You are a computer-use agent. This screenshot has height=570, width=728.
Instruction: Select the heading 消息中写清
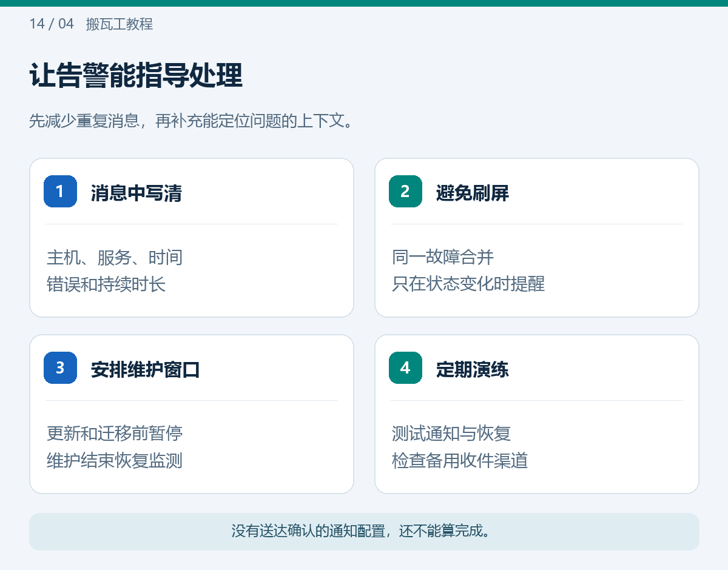pyautogui.click(x=136, y=193)
